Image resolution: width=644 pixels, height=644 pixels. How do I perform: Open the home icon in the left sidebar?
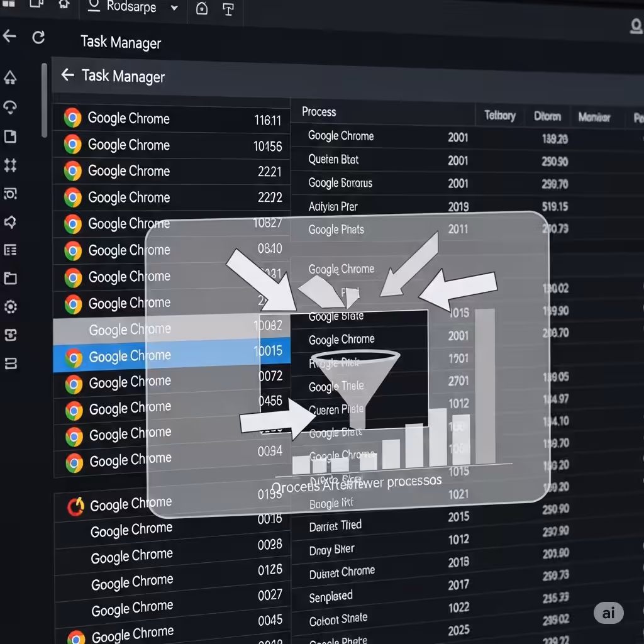pyautogui.click(x=10, y=77)
